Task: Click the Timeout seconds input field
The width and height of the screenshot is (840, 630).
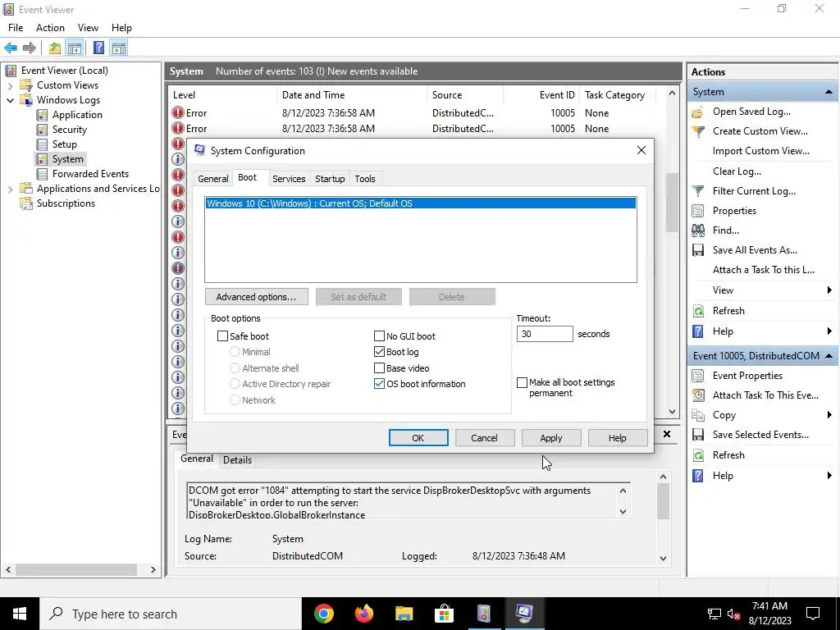Action: pyautogui.click(x=545, y=335)
